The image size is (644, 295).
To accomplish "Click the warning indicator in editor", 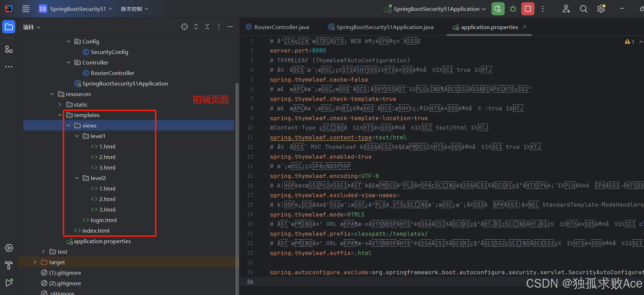I will [x=629, y=42].
